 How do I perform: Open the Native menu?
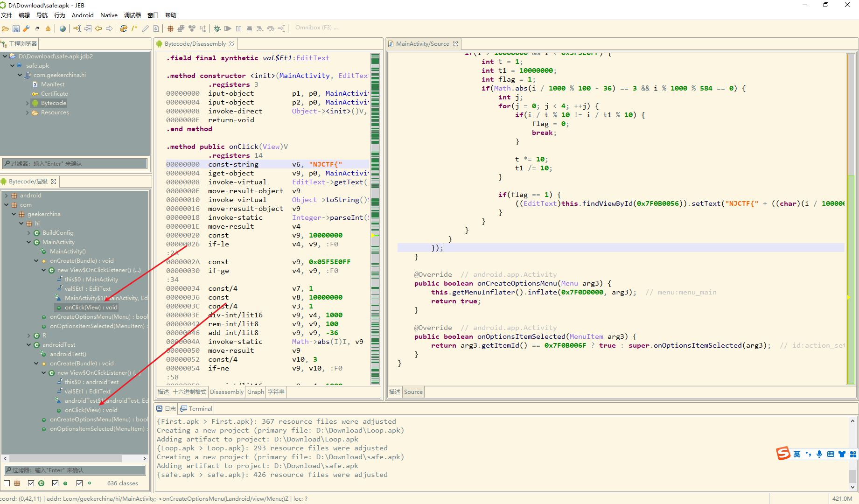coord(109,15)
